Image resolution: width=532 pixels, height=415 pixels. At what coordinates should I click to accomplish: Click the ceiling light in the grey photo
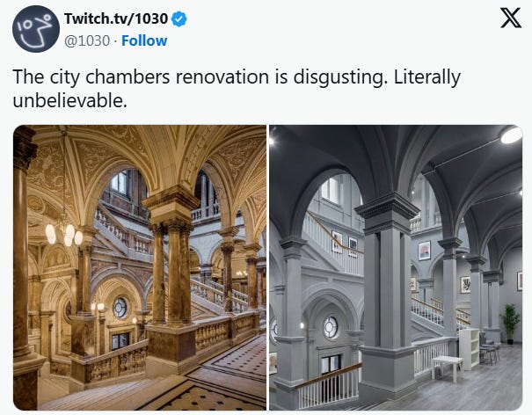click(511, 135)
